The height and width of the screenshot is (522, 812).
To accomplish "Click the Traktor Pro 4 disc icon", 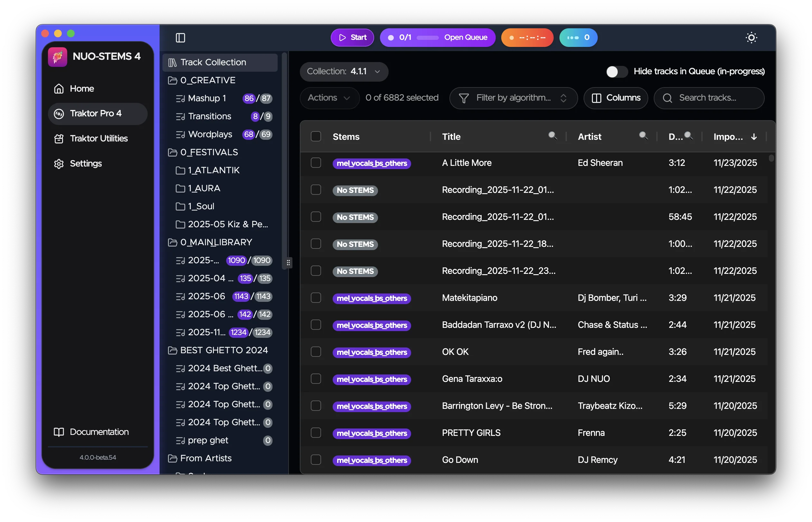I will pos(58,113).
